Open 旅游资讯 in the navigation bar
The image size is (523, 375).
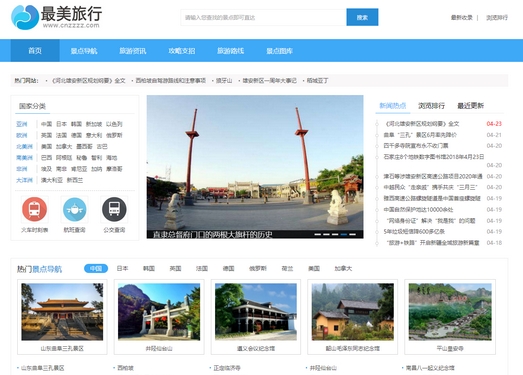tap(133, 51)
